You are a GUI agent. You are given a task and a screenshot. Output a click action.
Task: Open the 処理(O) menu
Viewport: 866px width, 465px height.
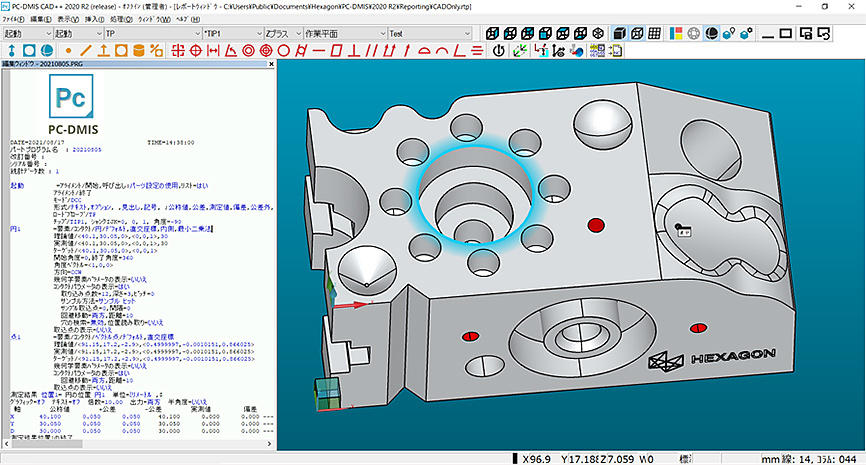point(121,19)
